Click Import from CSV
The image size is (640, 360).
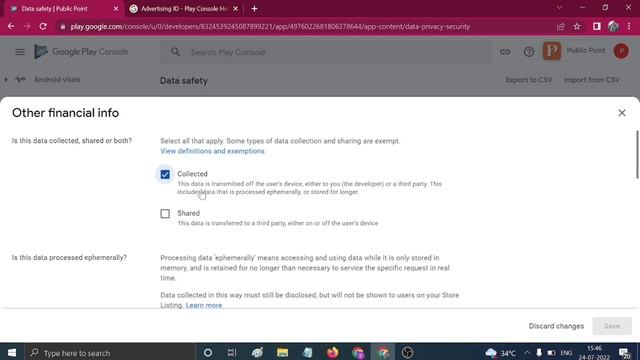pos(591,80)
